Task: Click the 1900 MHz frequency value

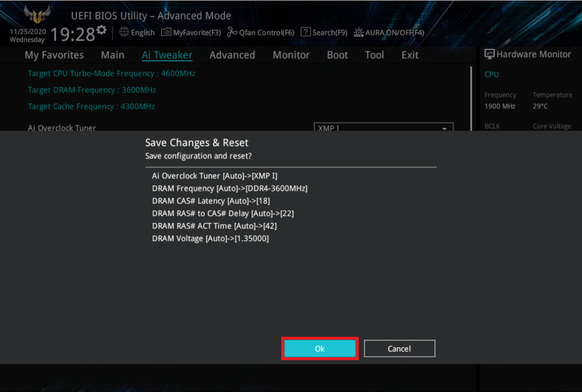Action: click(500, 106)
